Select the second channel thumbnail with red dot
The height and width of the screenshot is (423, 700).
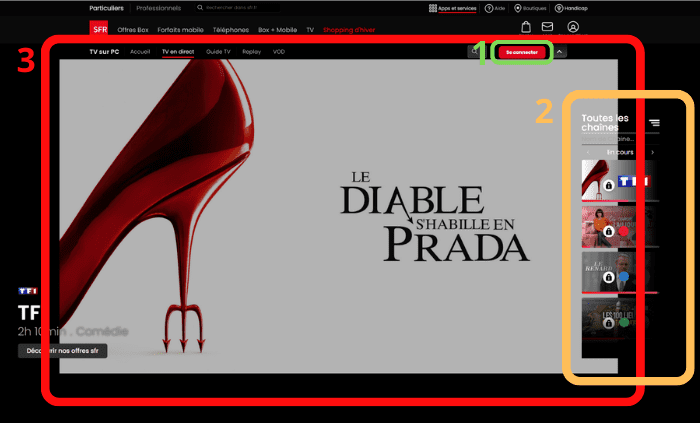620,227
